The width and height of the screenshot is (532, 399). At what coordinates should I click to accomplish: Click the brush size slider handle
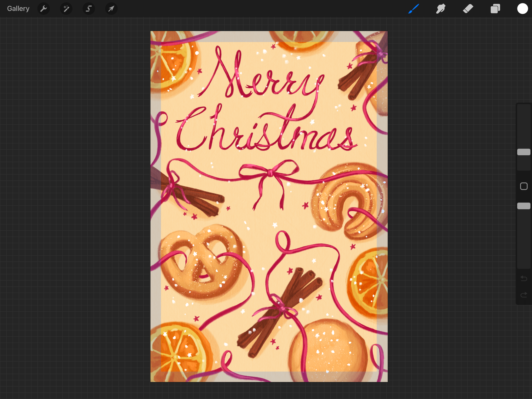(523, 152)
